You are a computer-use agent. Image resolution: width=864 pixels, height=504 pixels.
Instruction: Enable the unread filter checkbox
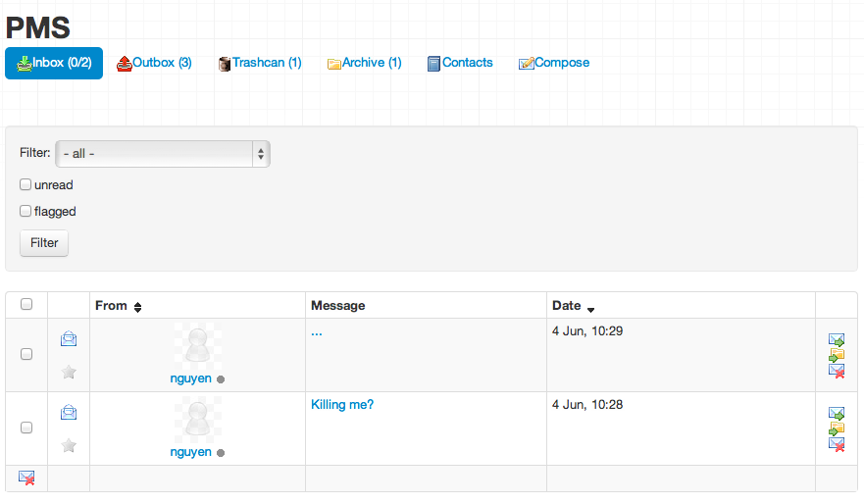(25, 184)
